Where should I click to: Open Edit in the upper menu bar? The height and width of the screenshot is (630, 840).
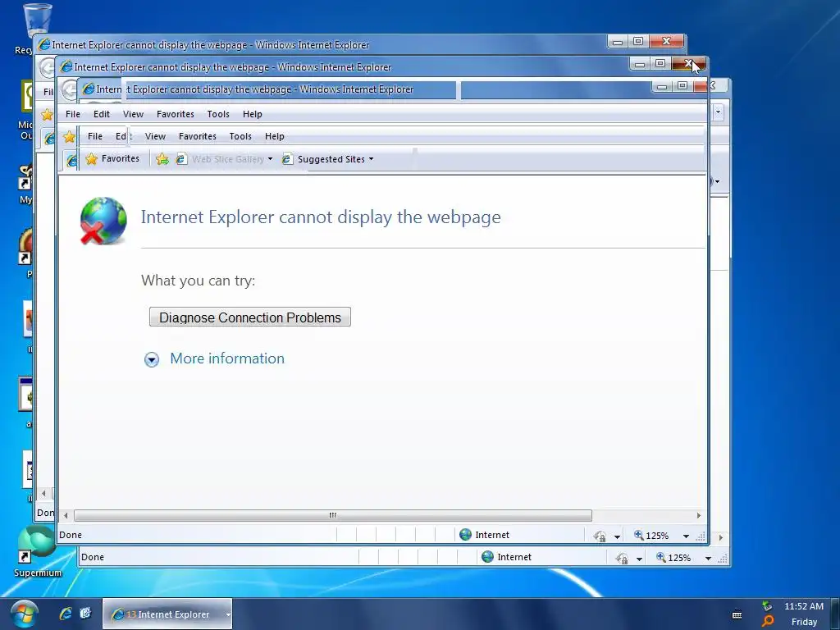[x=101, y=114]
